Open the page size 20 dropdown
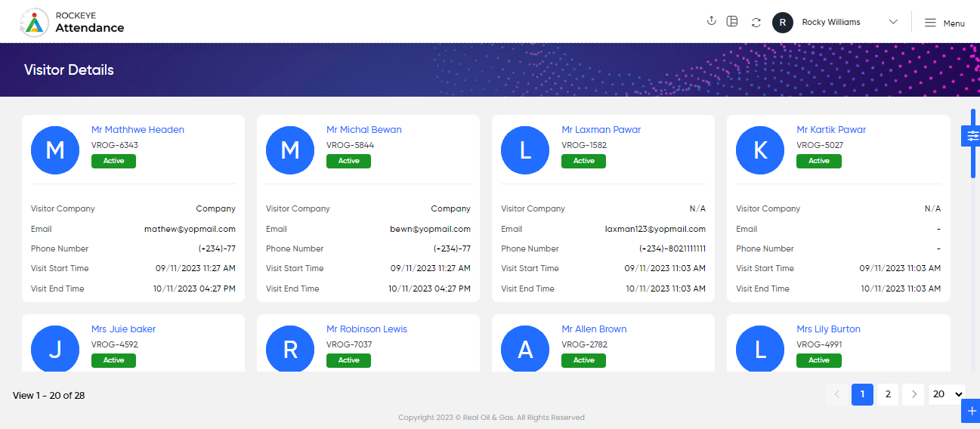This screenshot has width=980, height=429. tap(948, 394)
